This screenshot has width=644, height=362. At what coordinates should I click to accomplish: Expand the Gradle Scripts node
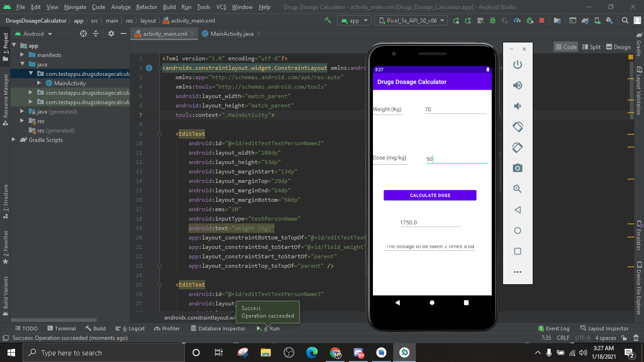coord(14,140)
